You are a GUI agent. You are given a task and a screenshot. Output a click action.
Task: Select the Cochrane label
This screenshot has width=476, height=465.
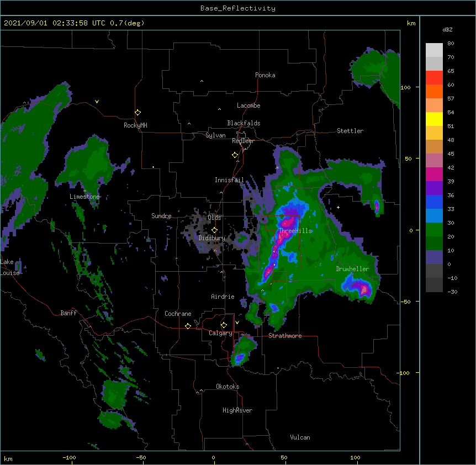(x=178, y=314)
